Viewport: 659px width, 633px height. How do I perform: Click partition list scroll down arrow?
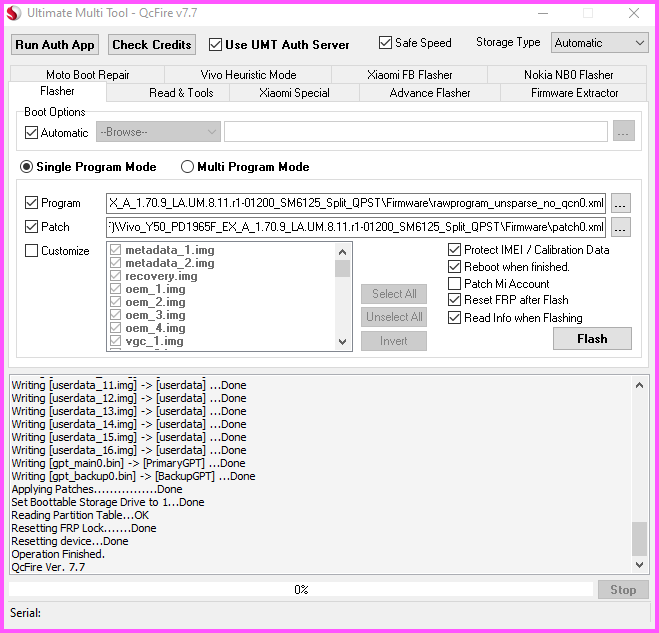343,342
